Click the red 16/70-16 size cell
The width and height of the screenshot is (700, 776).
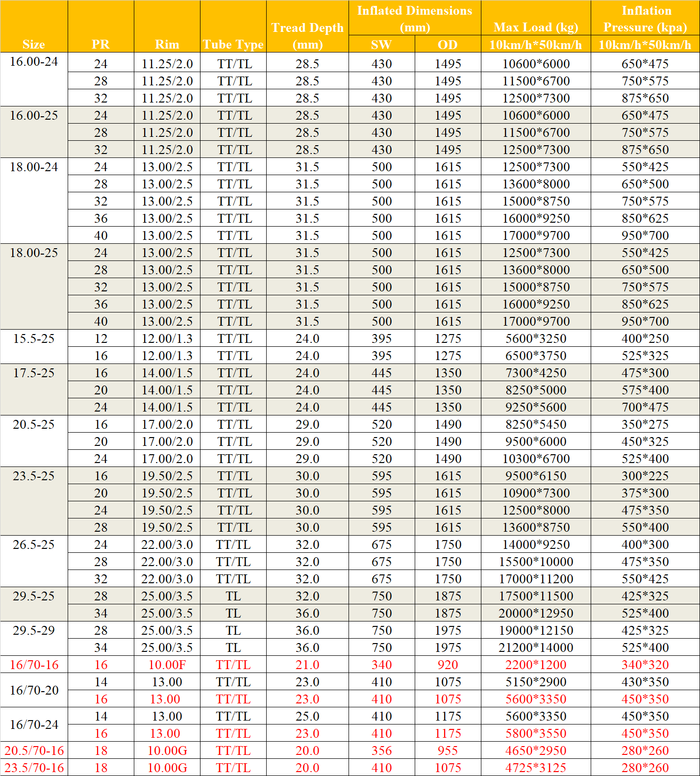point(34,665)
